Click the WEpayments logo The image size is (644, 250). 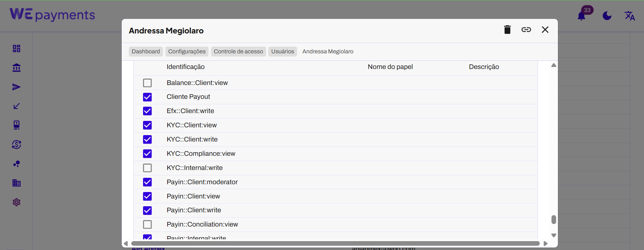pos(52,15)
